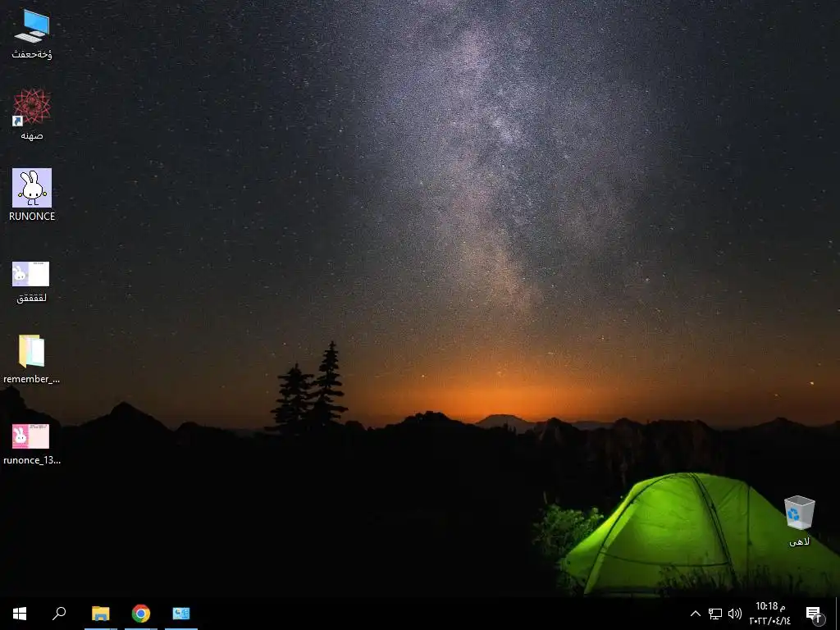Open File Explorer from the taskbar
This screenshot has width=840, height=630.
100,614
